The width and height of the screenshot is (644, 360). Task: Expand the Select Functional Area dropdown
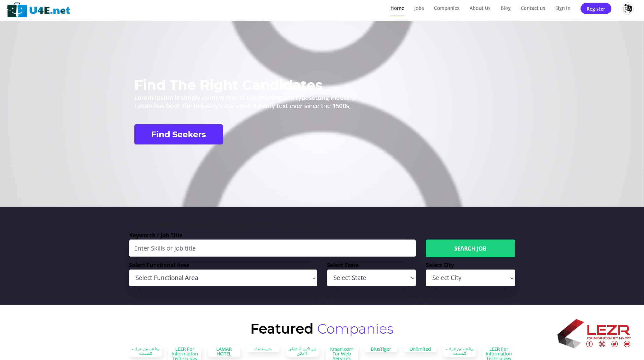pos(223,277)
